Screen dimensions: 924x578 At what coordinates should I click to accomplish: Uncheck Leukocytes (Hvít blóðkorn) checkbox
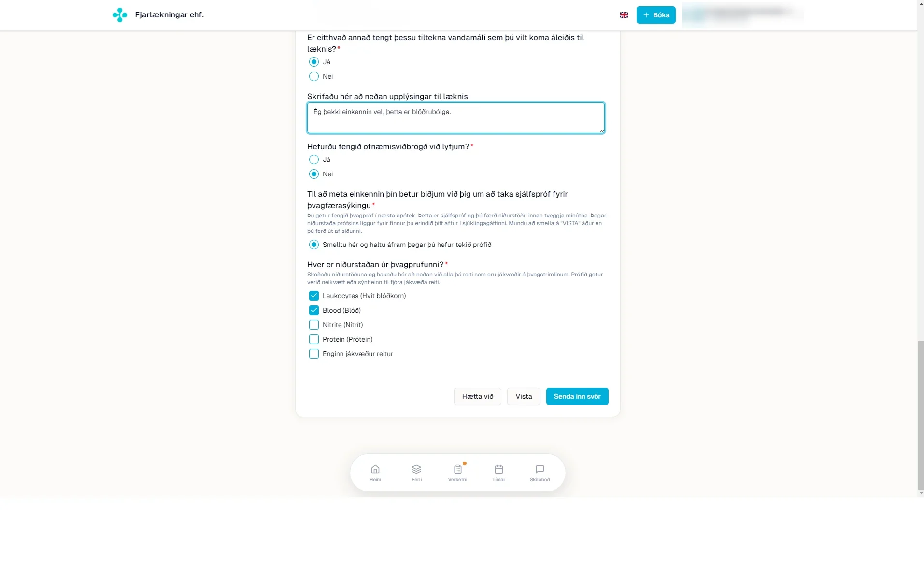pos(314,296)
